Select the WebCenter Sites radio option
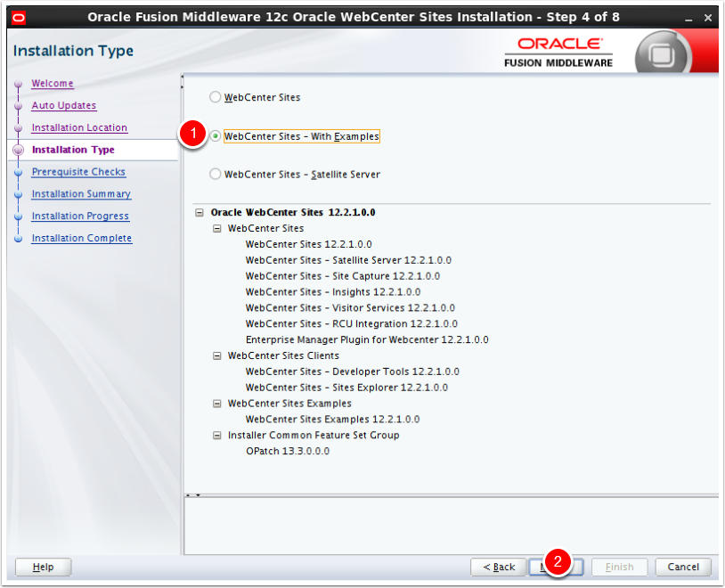The width and height of the screenshot is (725, 588). click(x=215, y=97)
